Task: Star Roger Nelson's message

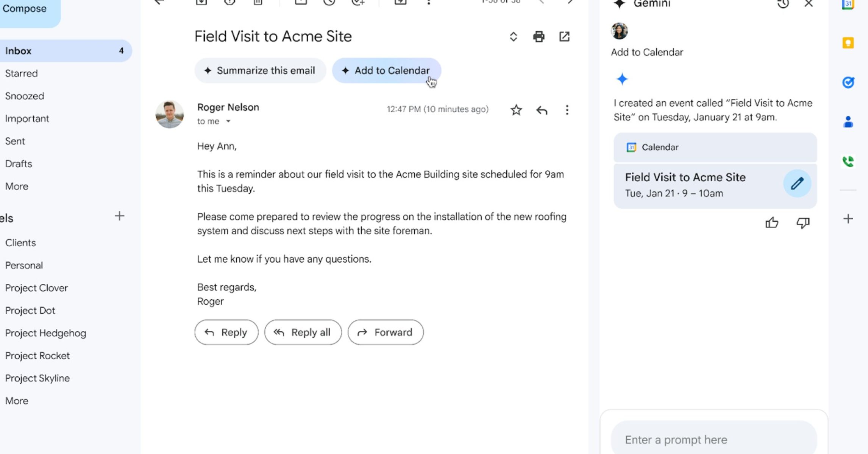Action: (516, 110)
